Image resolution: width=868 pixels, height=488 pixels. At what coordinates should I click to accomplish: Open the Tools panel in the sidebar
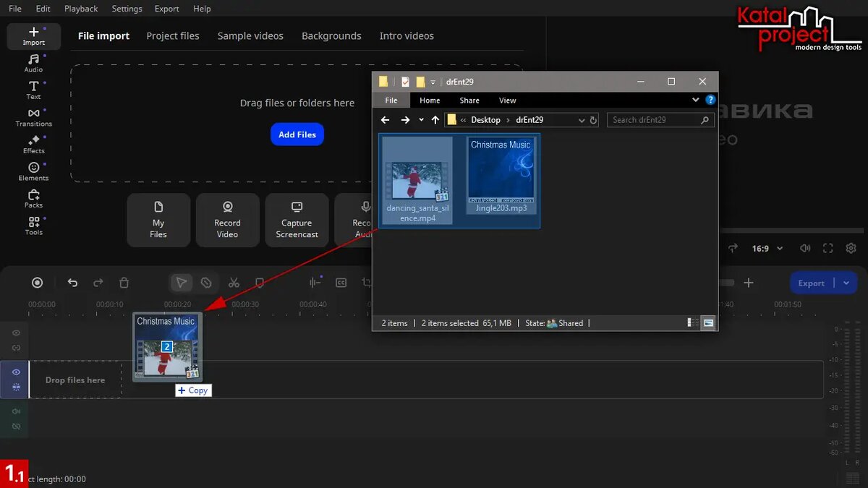pyautogui.click(x=33, y=226)
